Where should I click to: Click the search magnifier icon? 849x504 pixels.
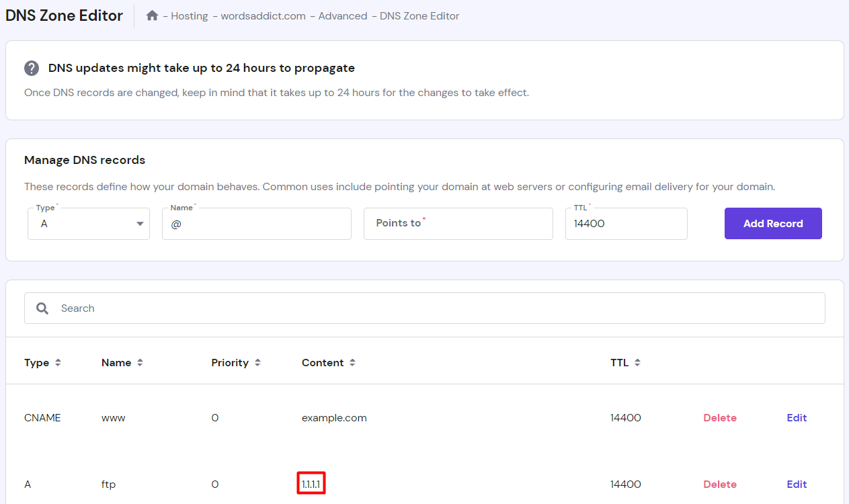(42, 308)
